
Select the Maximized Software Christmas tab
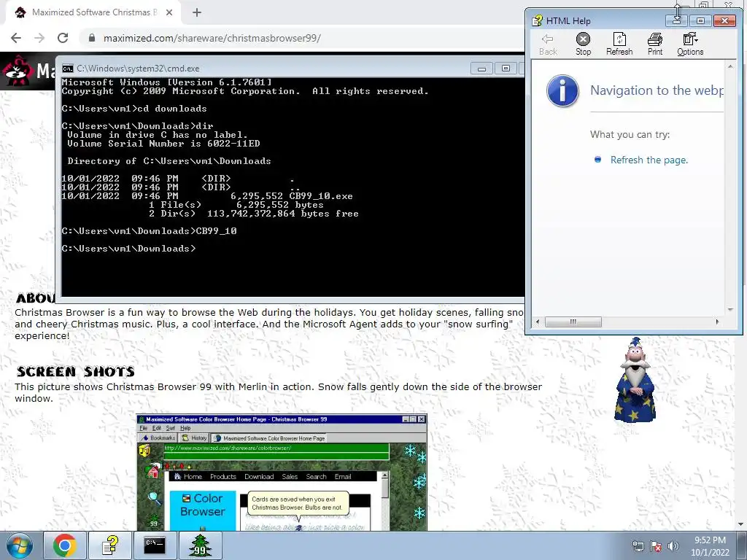pyautogui.click(x=93, y=12)
